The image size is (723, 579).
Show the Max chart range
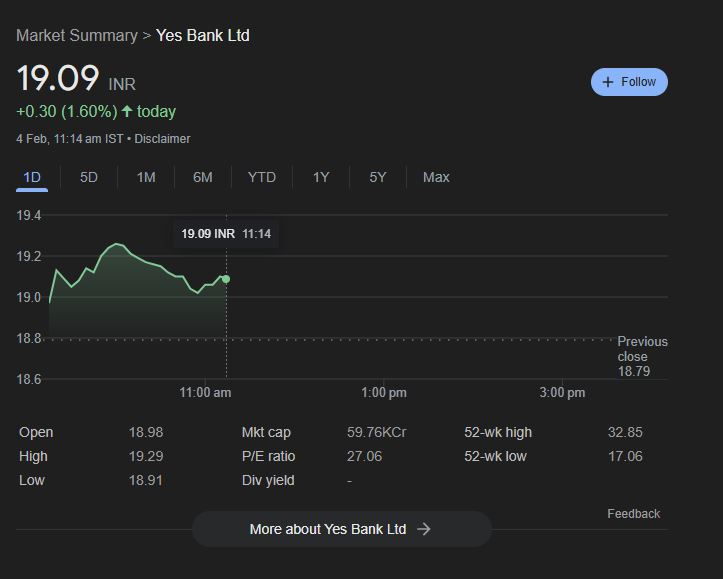click(436, 177)
